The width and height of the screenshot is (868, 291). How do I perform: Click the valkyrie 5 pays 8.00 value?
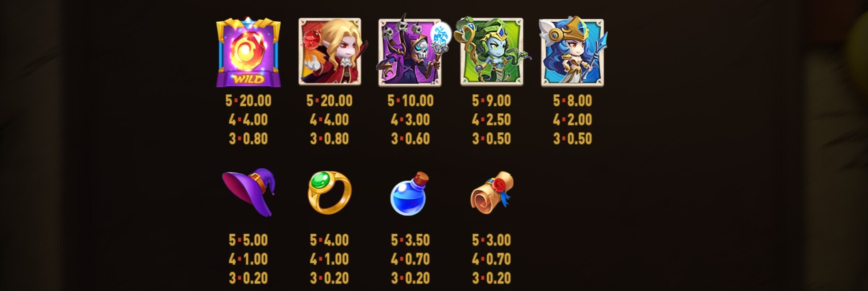click(x=572, y=100)
